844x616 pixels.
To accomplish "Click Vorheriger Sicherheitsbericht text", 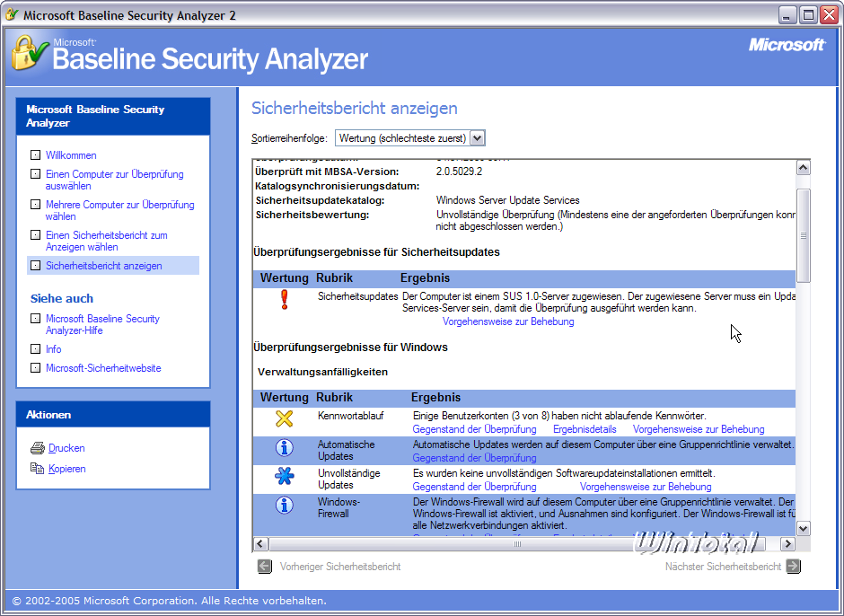I will (x=340, y=567).
